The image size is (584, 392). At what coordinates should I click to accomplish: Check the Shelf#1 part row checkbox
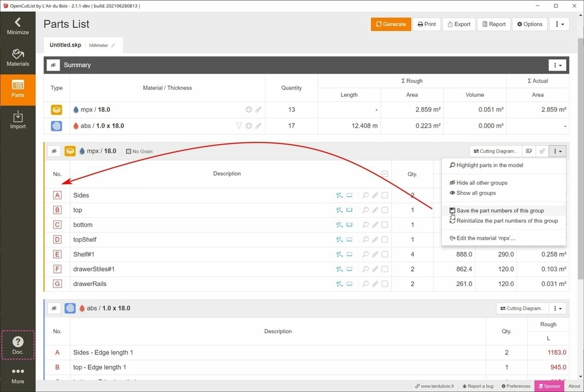(385, 254)
